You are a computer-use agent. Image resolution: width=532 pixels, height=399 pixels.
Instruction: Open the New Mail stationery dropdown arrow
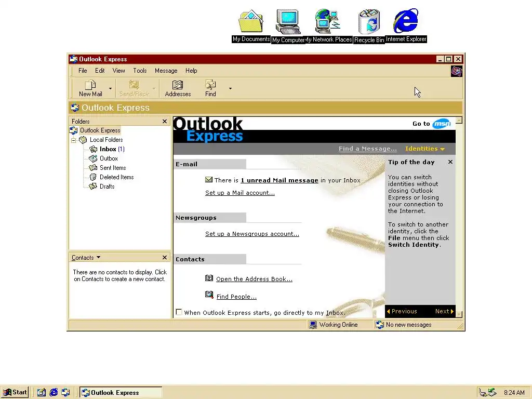[110, 88]
